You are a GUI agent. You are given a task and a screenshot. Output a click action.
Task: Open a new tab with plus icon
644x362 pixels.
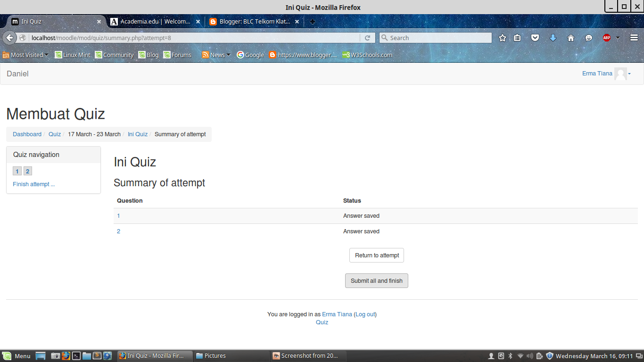[x=312, y=22]
